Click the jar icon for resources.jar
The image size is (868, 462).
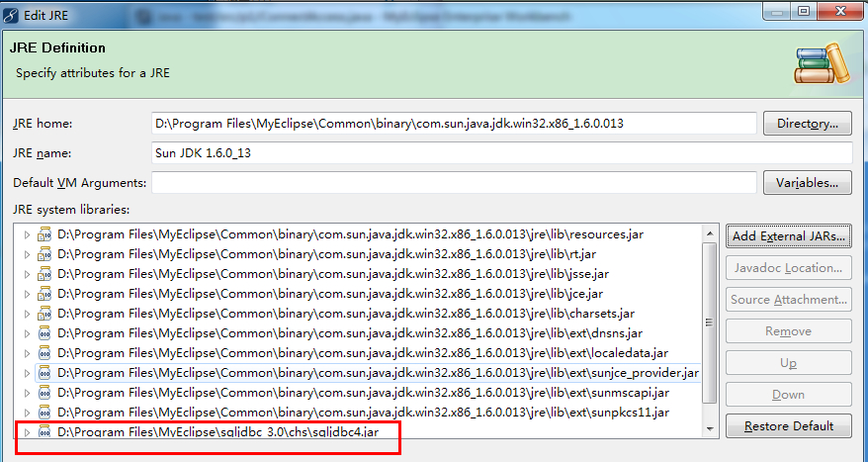click(x=44, y=234)
